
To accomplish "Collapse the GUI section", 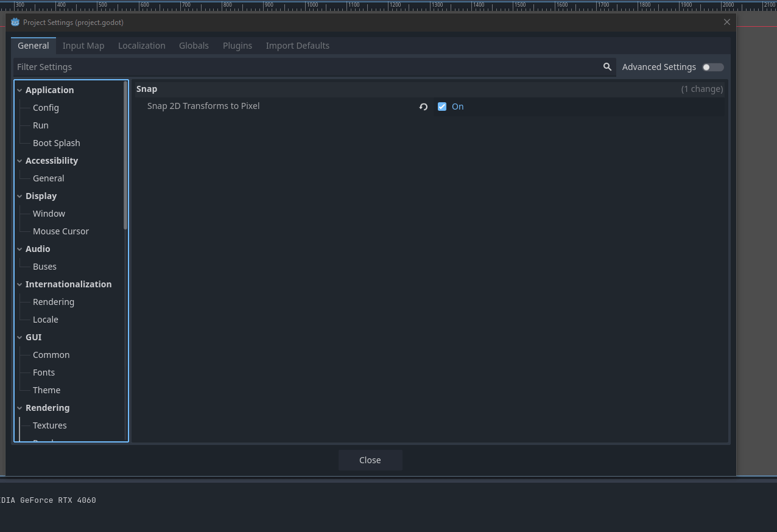I will click(19, 337).
